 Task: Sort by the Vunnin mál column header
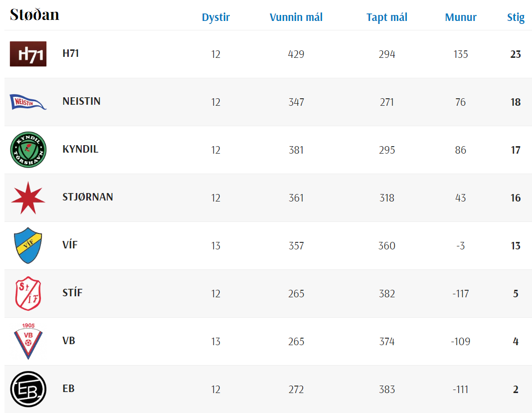[x=296, y=17]
